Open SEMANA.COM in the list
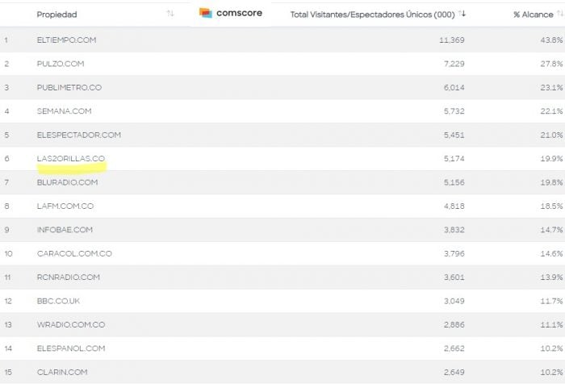565x392 pixels. [64, 111]
